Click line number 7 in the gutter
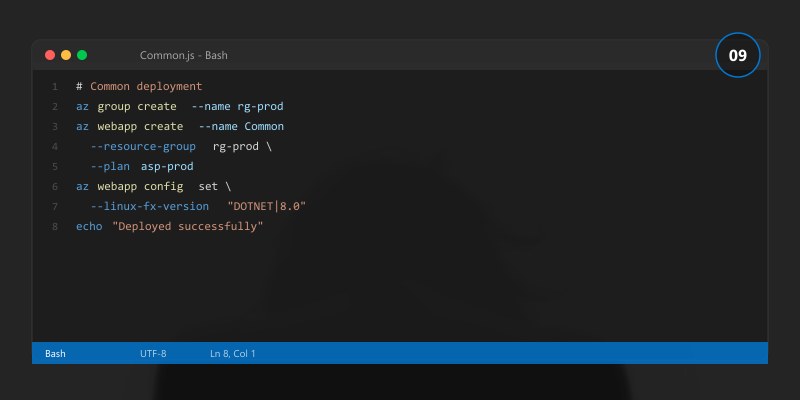This screenshot has width=800, height=400. pos(55,207)
